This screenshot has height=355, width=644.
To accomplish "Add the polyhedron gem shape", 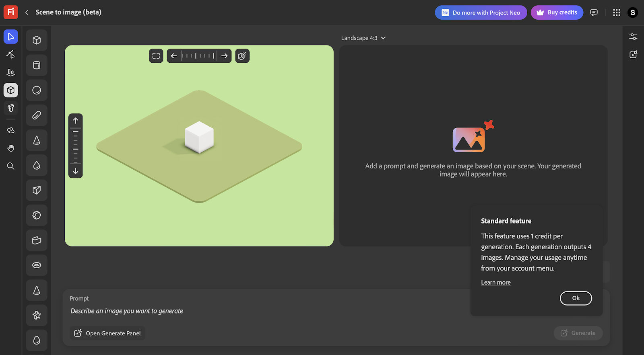I will (x=37, y=215).
